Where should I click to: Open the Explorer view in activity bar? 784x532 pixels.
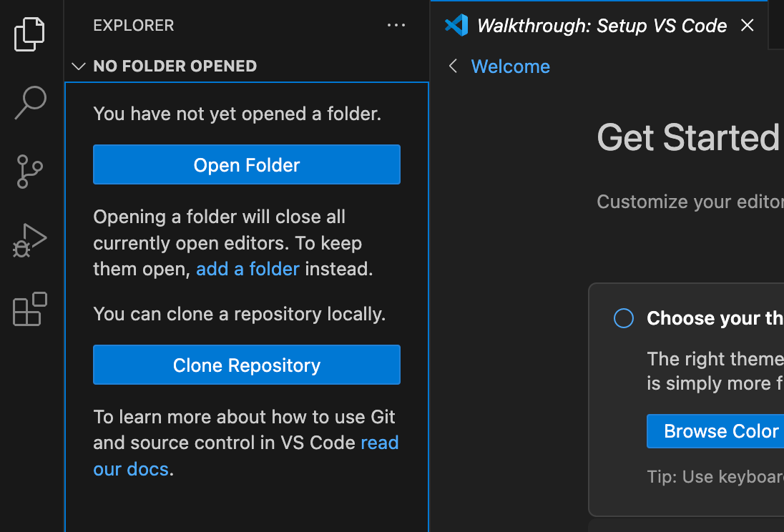[x=29, y=34]
